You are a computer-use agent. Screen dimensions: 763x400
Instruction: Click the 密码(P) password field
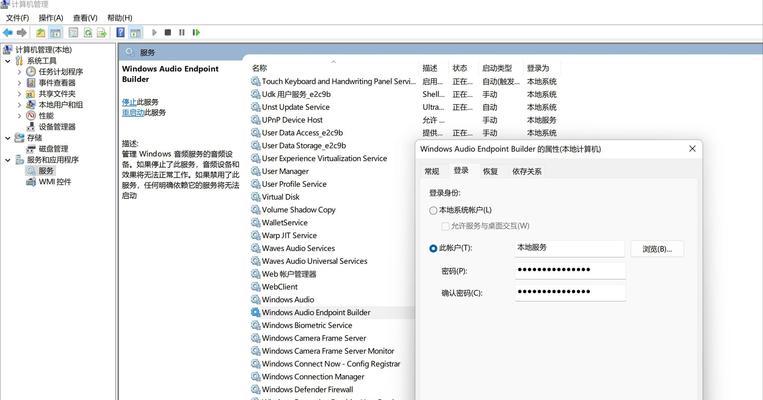coord(569,270)
